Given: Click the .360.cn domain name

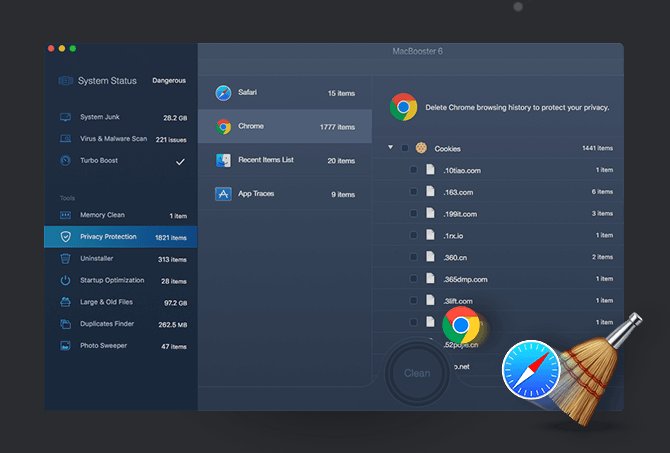Looking at the screenshot, I should pyautogui.click(x=455, y=258).
